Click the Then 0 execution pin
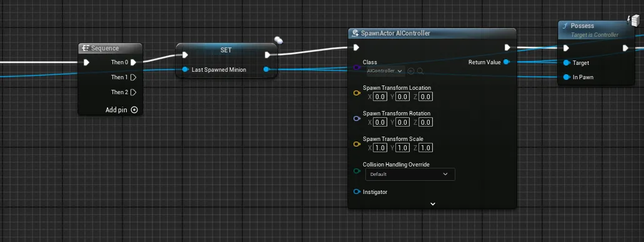This screenshot has height=242, width=644. click(133, 62)
